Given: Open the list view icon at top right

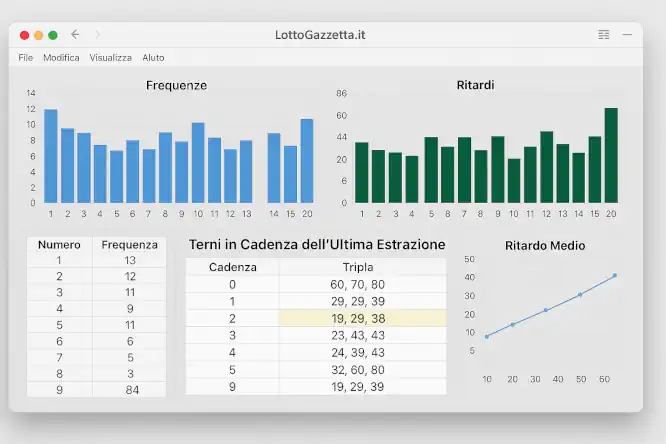Looking at the screenshot, I should coord(603,34).
